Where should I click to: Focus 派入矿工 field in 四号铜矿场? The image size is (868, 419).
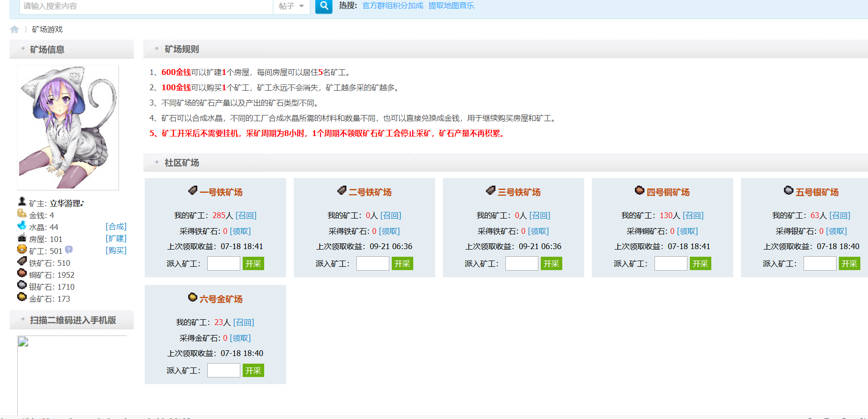click(x=671, y=263)
